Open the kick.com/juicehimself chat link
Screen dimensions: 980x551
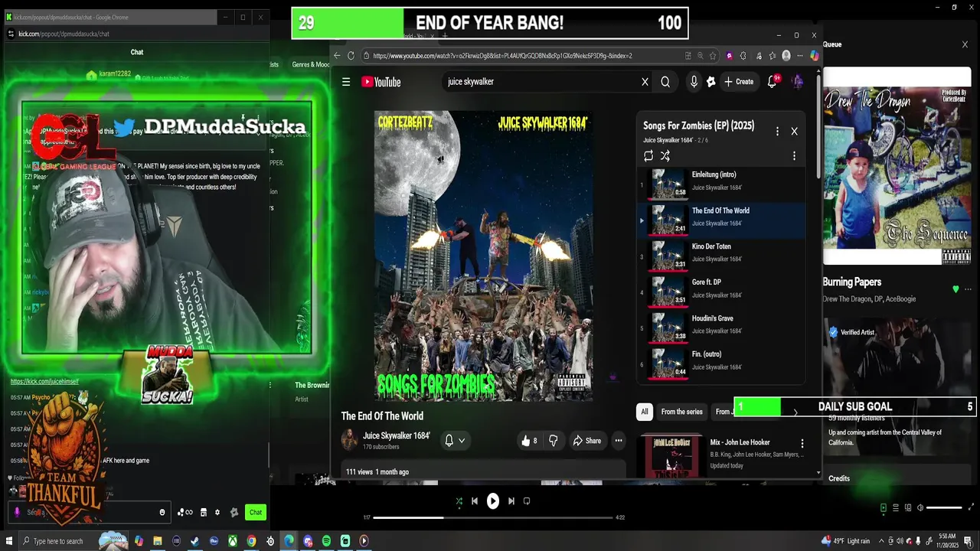coord(44,381)
